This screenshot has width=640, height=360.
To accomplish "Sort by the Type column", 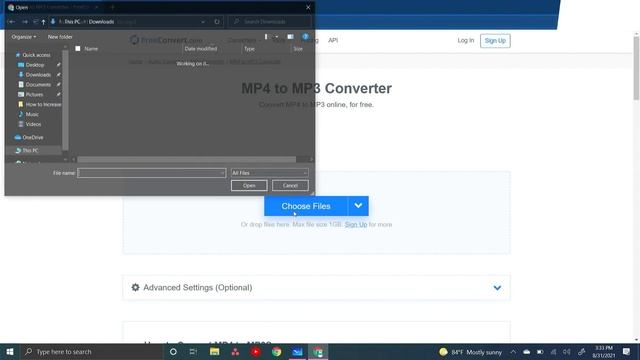I will (x=249, y=49).
